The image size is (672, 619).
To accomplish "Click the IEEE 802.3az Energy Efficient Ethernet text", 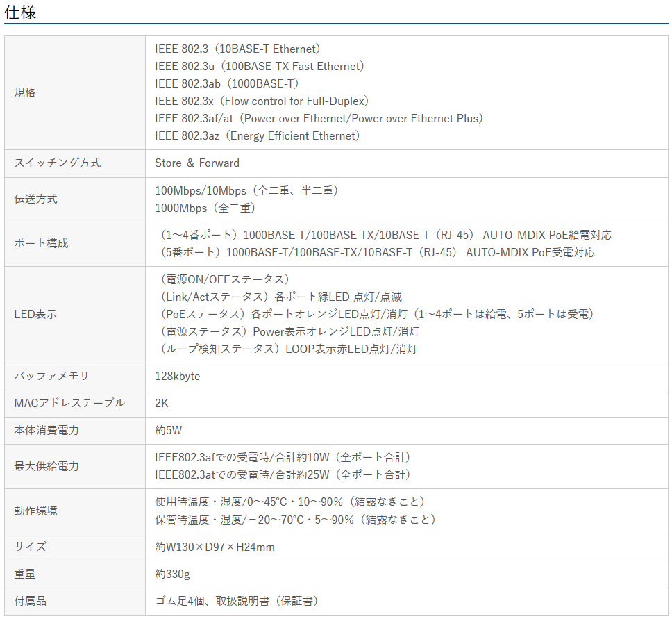I will pos(258,135).
